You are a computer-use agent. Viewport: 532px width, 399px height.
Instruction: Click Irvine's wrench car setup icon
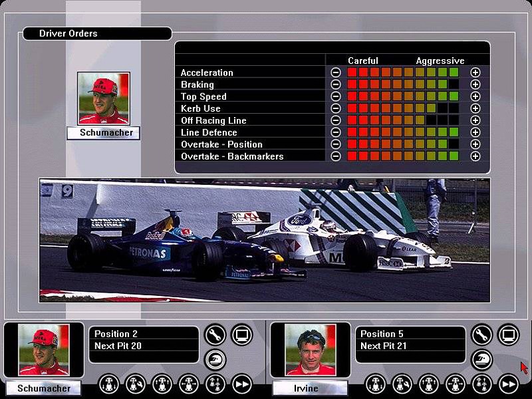coord(481,334)
